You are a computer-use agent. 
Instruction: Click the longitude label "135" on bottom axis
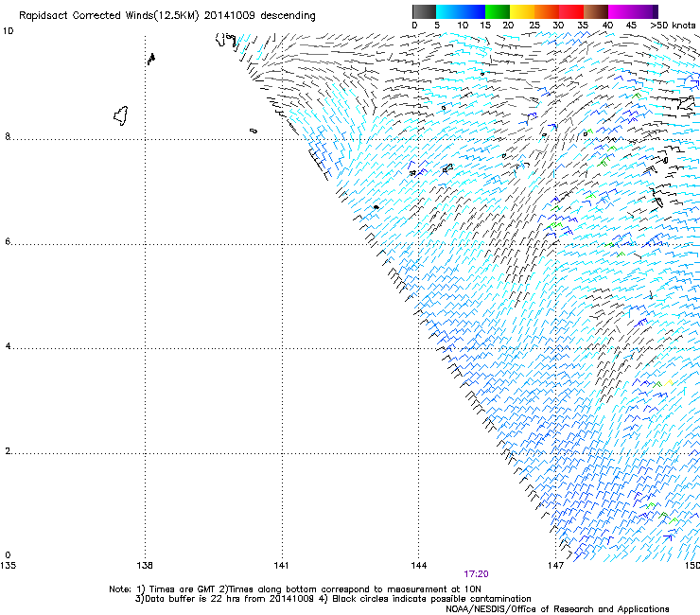point(8,566)
